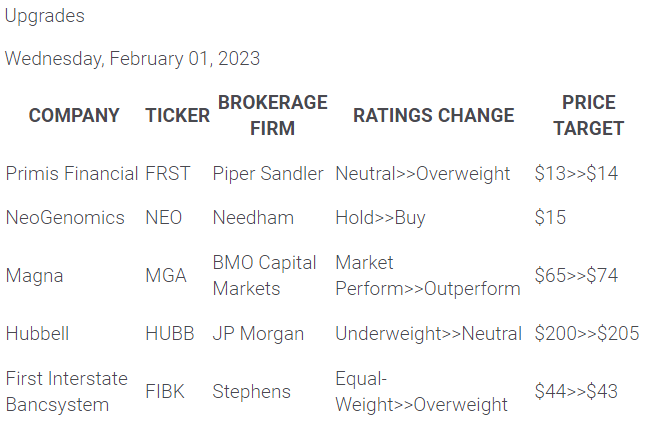Click the PRICE TARGET column header

(588, 115)
